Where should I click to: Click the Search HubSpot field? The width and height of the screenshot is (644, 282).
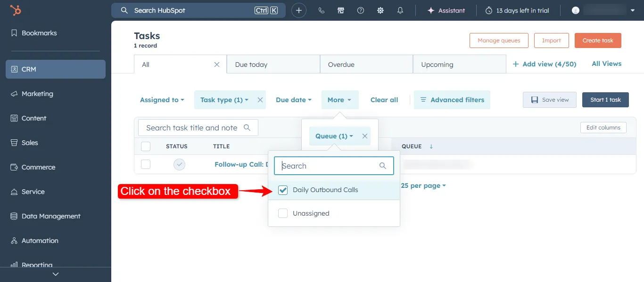(x=198, y=10)
